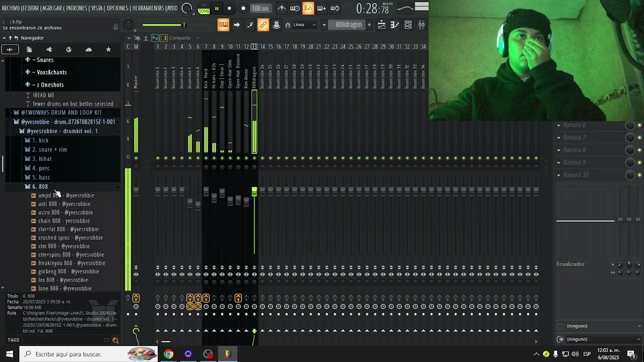Toggle wait for input before recording
The image size is (644, 362).
tap(295, 9)
